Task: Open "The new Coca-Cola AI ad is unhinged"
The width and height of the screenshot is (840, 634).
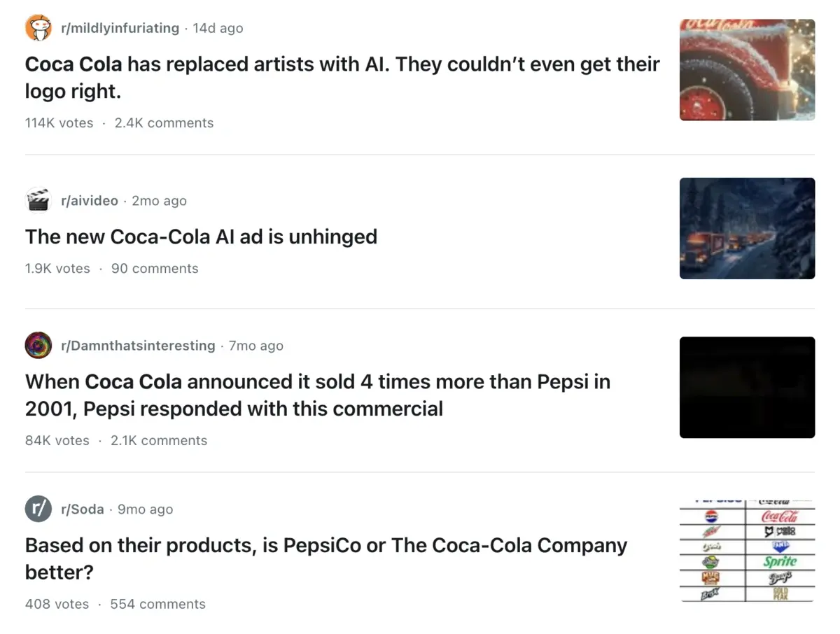Action: 201,237
